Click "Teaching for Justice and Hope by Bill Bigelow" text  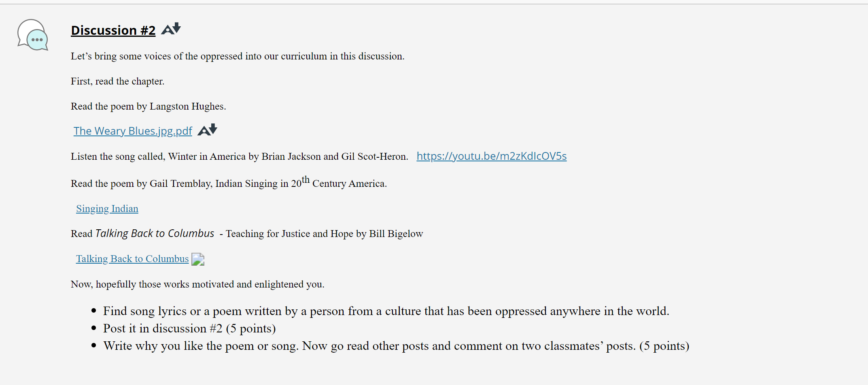pyautogui.click(x=324, y=234)
